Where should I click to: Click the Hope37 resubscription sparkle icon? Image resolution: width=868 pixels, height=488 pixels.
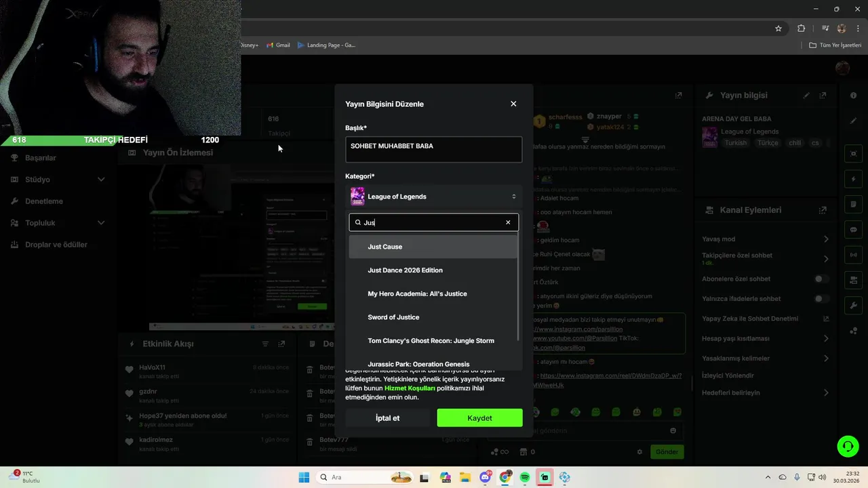[130, 418]
